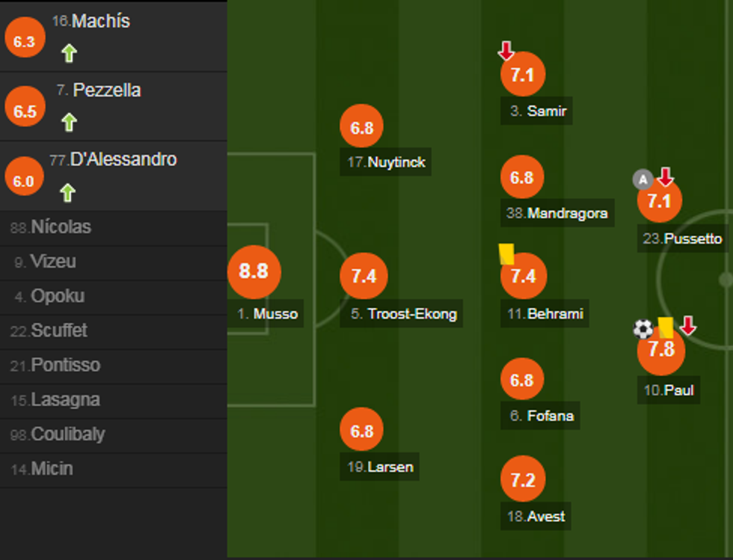733x560 pixels.
Task: Click Pezzella's green substitution arrow
Action: point(69,122)
